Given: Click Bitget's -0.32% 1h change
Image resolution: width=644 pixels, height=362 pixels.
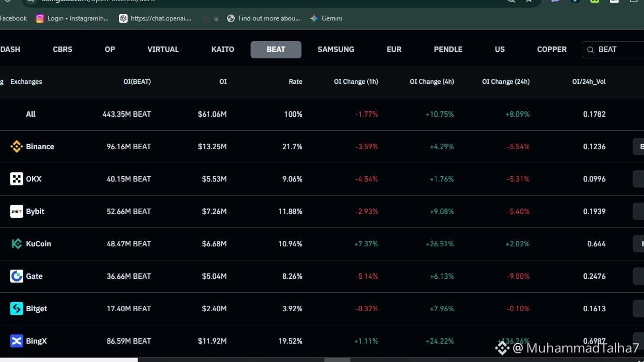Looking at the screenshot, I should click(367, 309).
